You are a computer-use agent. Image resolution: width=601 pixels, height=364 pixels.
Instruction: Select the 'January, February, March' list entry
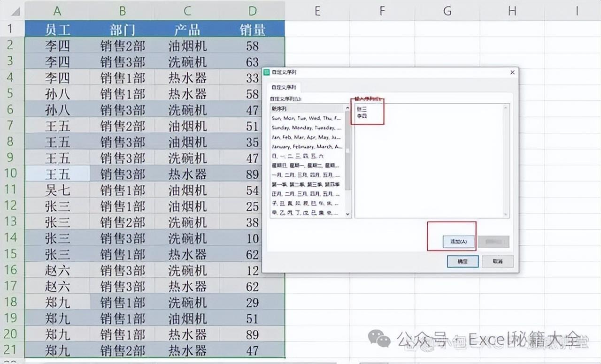coord(308,146)
